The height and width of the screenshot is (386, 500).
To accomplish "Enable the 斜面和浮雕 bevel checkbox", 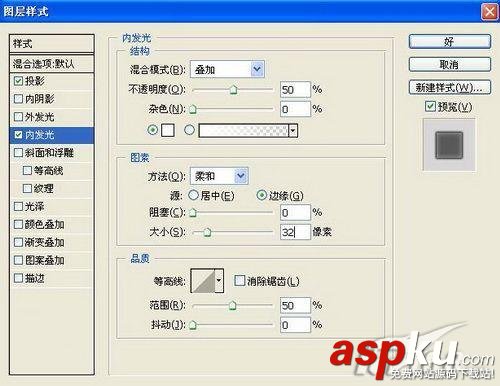I will pos(18,153).
